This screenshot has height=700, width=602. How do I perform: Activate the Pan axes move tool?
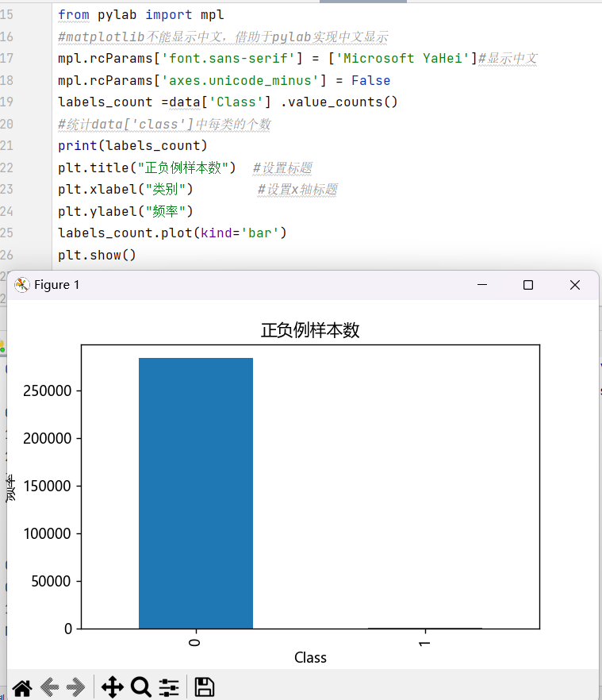pos(113,687)
